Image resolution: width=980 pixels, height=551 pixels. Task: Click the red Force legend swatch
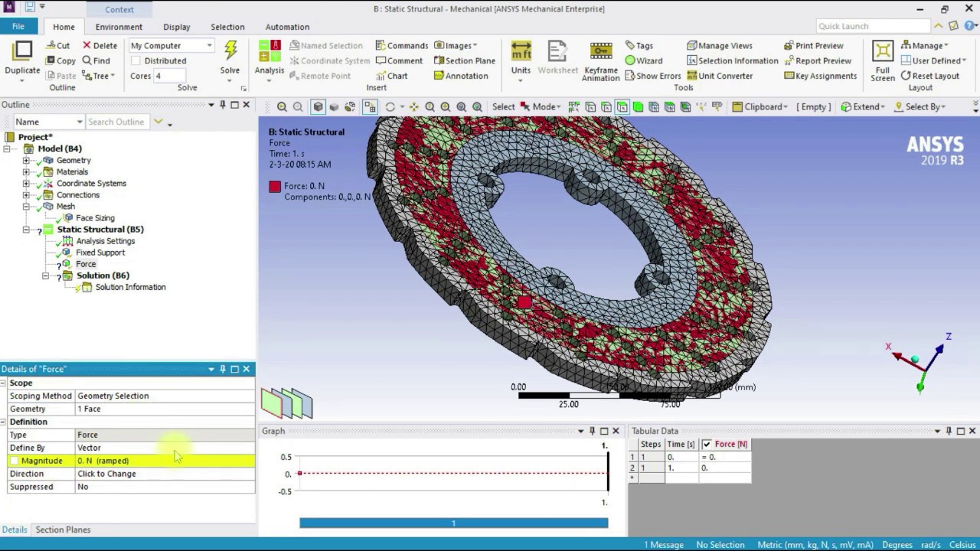click(275, 186)
